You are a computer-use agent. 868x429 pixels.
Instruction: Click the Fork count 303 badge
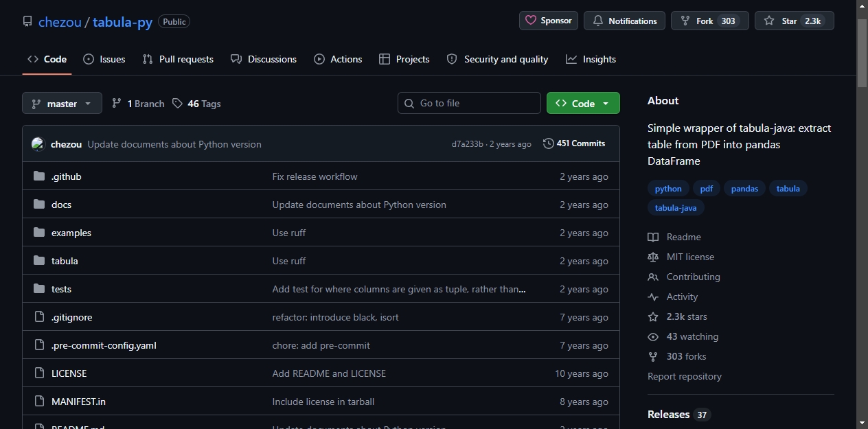(x=729, y=21)
